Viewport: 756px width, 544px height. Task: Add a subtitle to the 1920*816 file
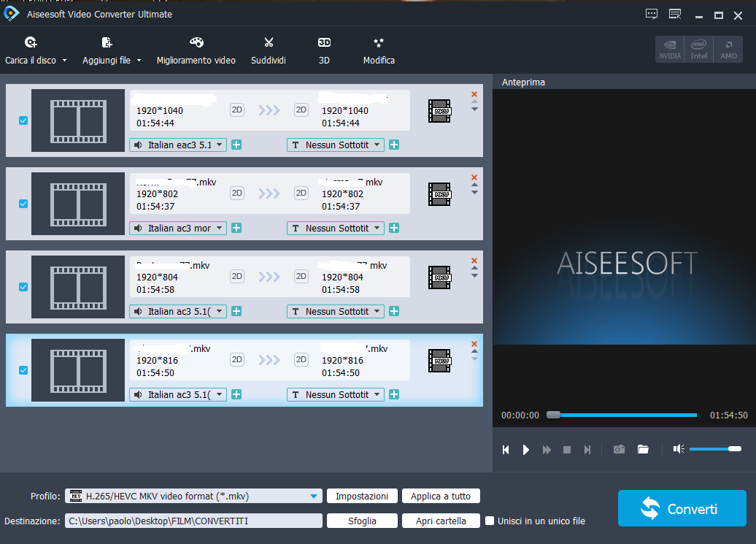click(394, 394)
